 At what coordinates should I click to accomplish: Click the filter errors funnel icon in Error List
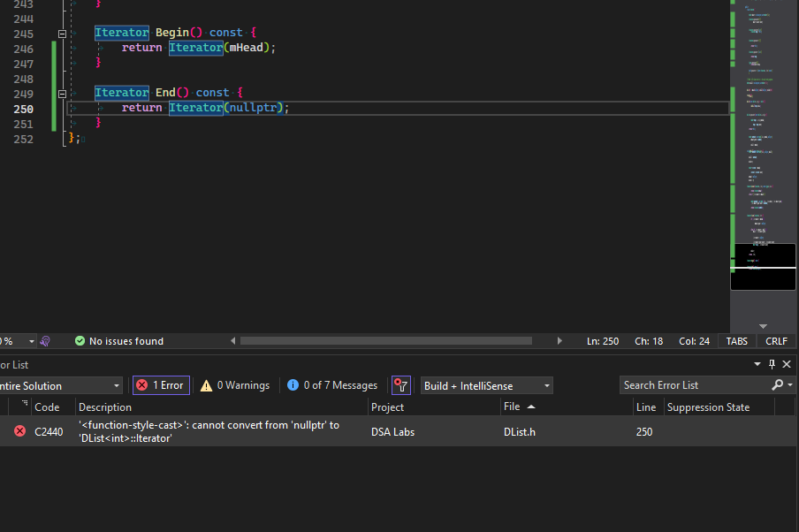pos(401,385)
